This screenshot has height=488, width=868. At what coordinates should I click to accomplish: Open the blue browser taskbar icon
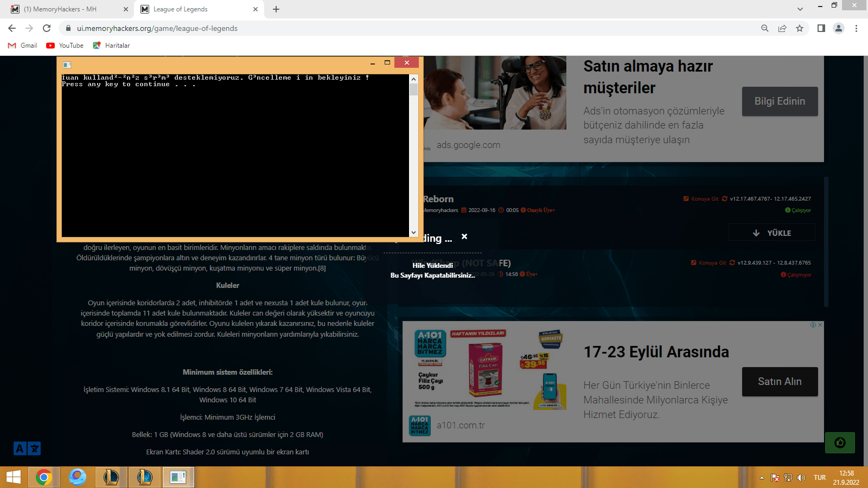78,477
